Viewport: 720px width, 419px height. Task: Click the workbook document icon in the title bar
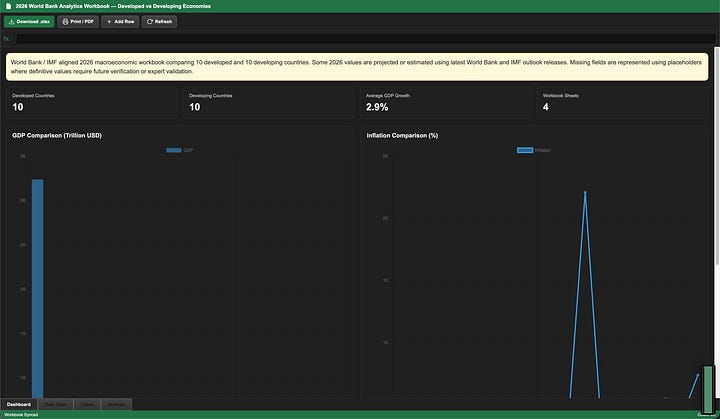click(x=8, y=6)
